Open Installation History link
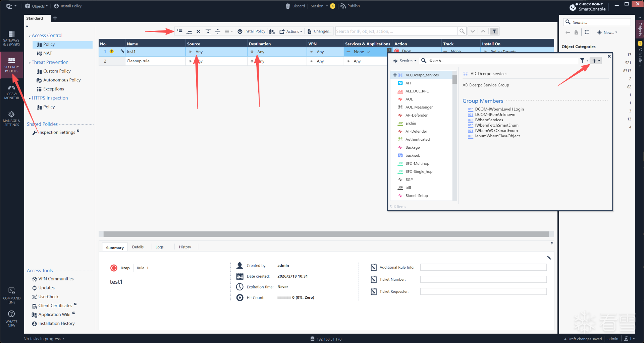The height and width of the screenshot is (343, 644). (x=56, y=324)
